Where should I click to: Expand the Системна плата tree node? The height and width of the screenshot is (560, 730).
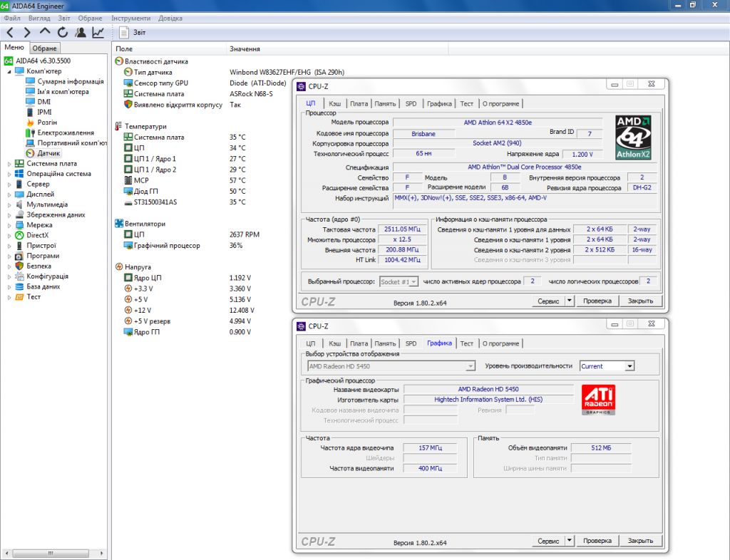pos(9,164)
